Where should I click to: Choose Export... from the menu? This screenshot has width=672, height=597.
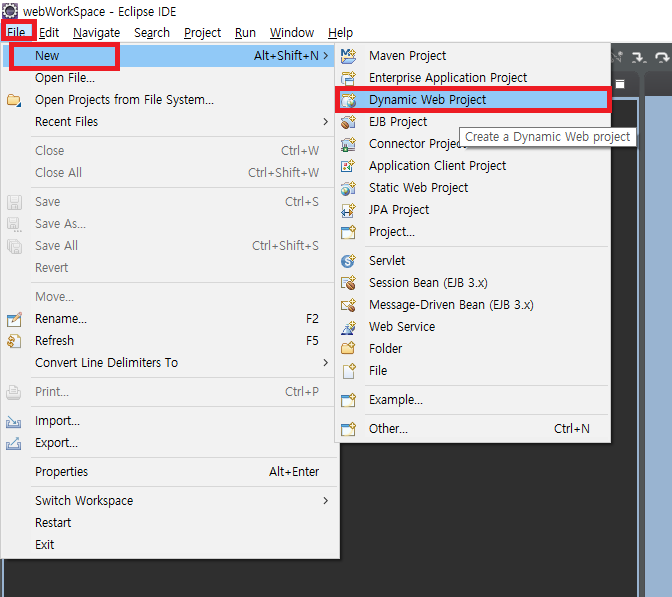[169, 443]
